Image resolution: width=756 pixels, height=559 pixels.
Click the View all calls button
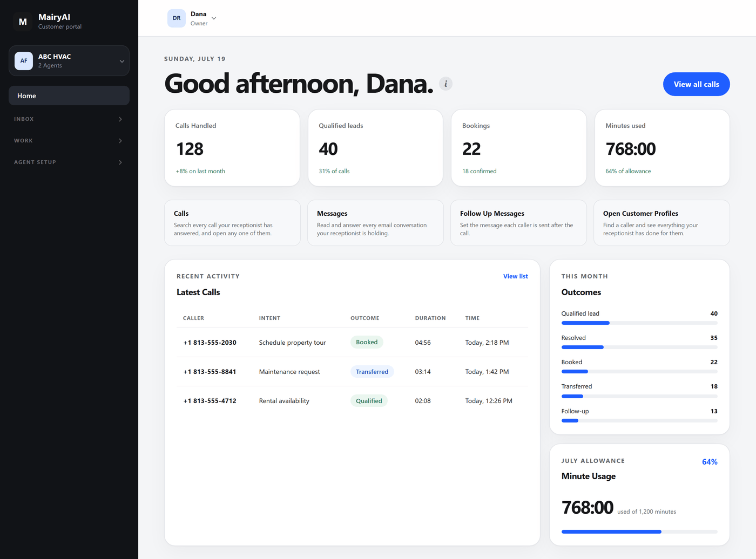pyautogui.click(x=696, y=84)
